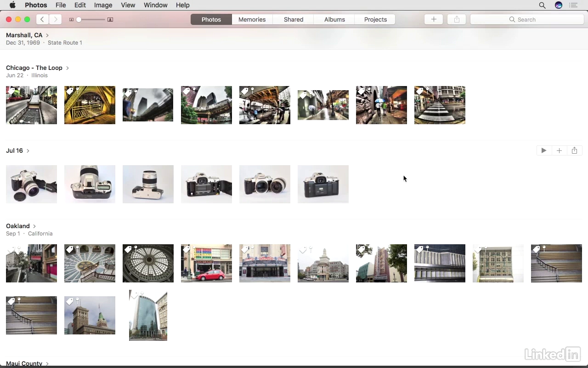The height and width of the screenshot is (368, 588).
Task: Expand Chicago - The Loop chevron
Action: (x=68, y=68)
